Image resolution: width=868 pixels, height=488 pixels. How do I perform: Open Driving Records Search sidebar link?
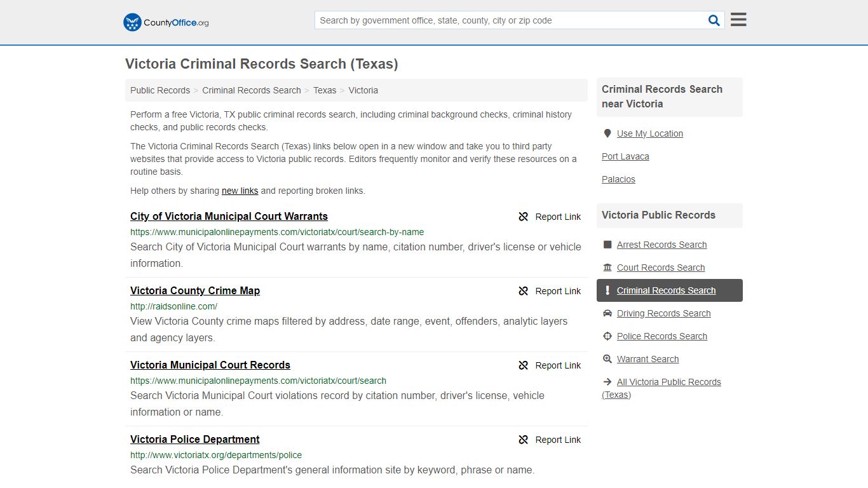coord(664,313)
